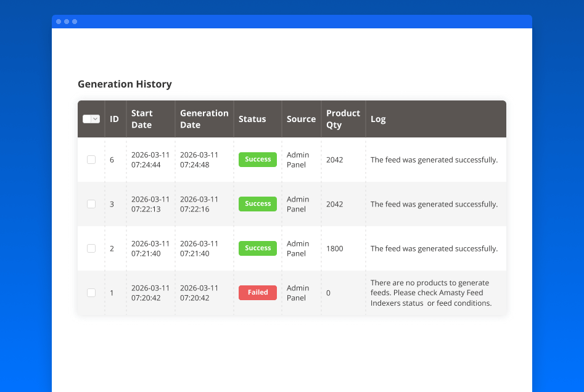This screenshot has height=392, width=584.
Task: Click the yellow traffic light dot
Action: coord(67,21)
